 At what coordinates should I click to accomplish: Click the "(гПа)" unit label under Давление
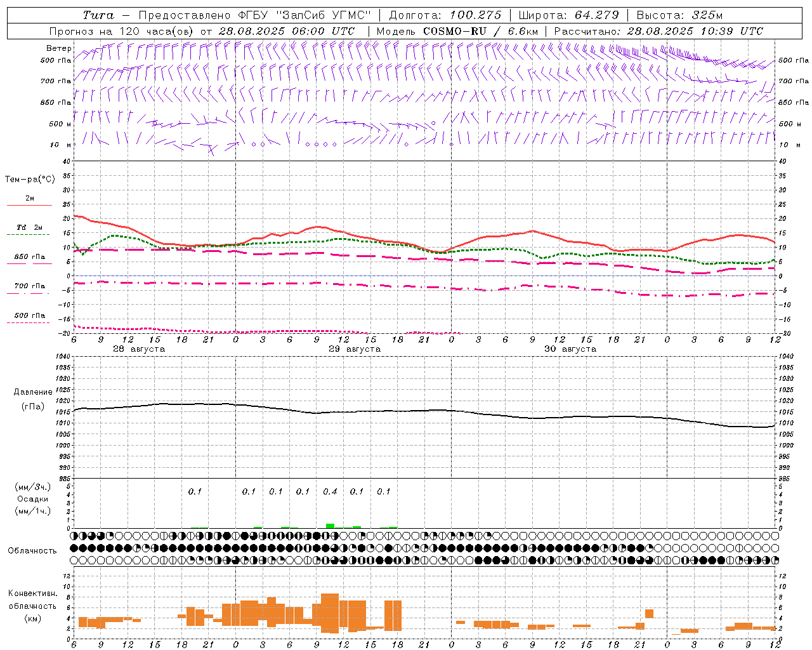coord(33,406)
